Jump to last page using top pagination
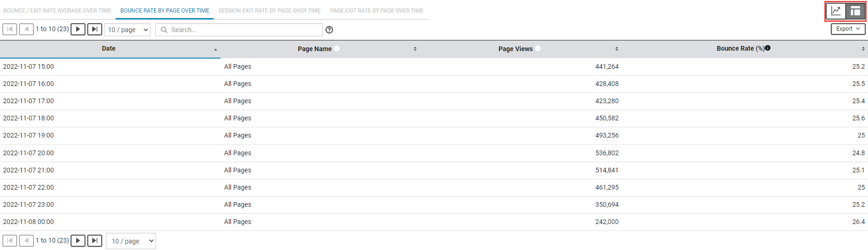Viewport: 868px width, 250px height. tap(95, 29)
